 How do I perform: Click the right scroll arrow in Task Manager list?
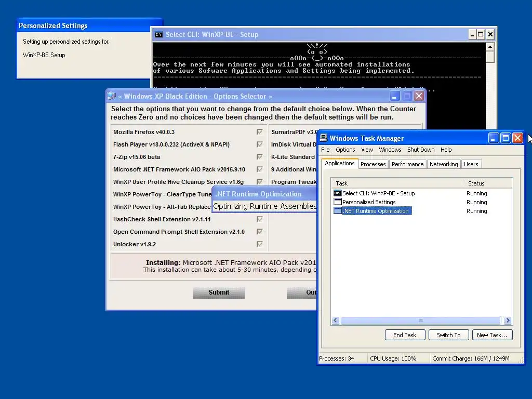click(508, 320)
